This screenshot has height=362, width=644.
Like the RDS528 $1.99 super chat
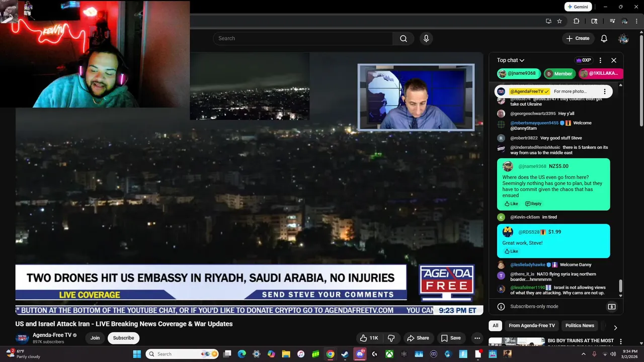click(x=511, y=251)
